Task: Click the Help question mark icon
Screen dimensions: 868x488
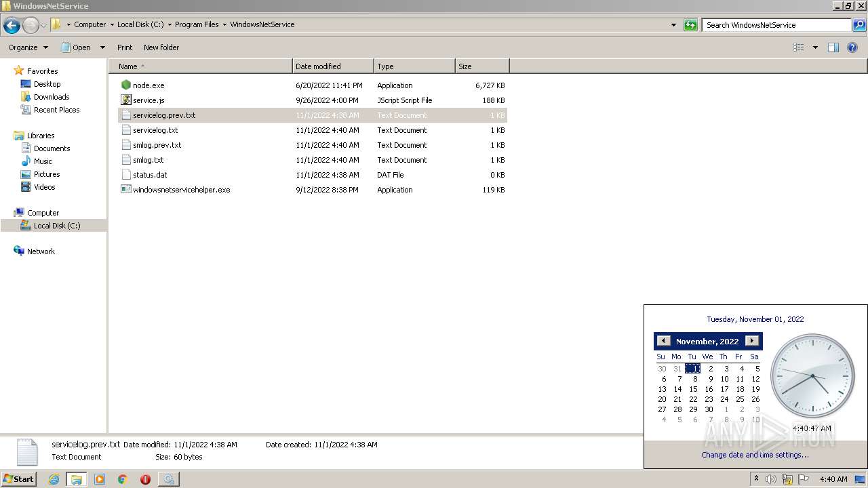Action: [x=853, y=47]
